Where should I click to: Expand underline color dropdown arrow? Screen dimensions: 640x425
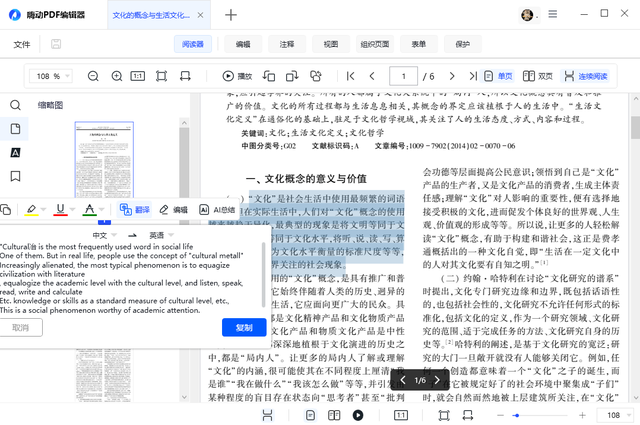point(72,209)
